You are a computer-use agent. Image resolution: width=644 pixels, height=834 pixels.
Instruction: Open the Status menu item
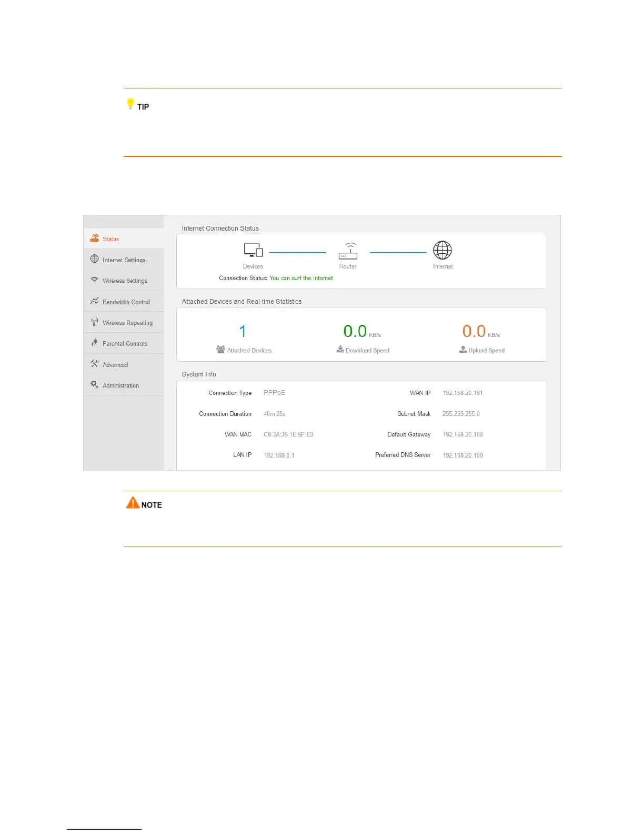[124, 239]
